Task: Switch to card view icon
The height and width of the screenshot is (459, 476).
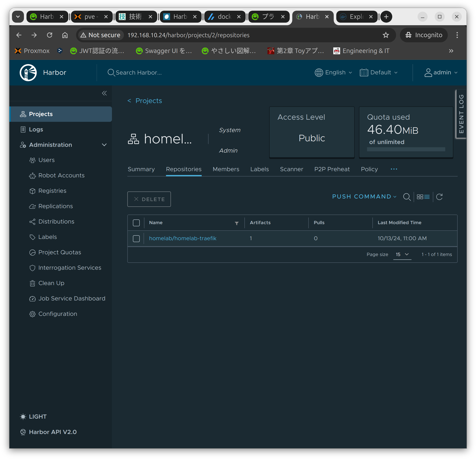Action: pos(420,197)
